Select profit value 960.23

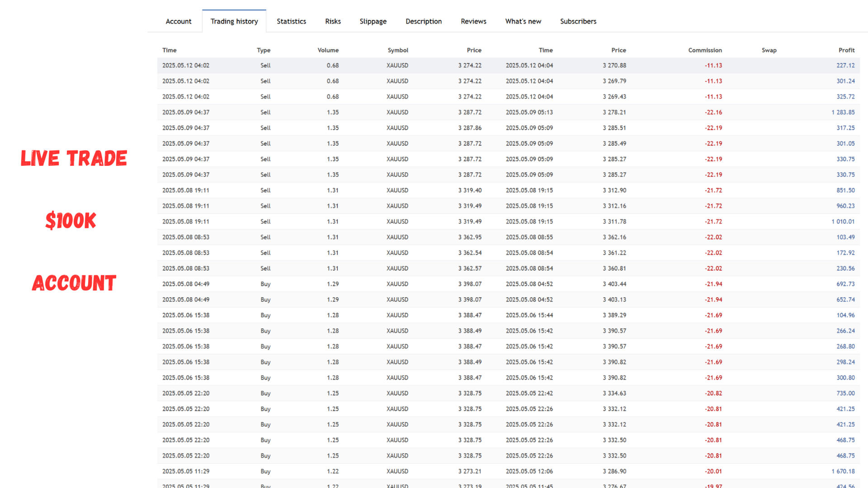point(845,206)
